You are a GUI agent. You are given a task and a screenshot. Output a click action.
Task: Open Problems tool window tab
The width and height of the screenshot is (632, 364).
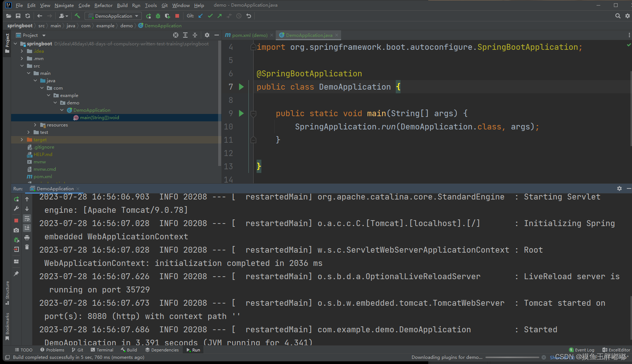pyautogui.click(x=52, y=350)
